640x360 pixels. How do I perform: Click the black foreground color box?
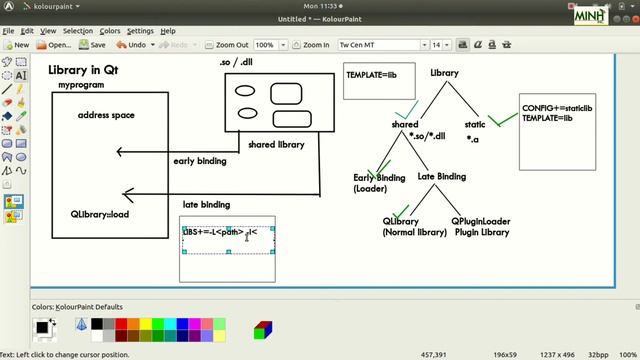(42, 327)
